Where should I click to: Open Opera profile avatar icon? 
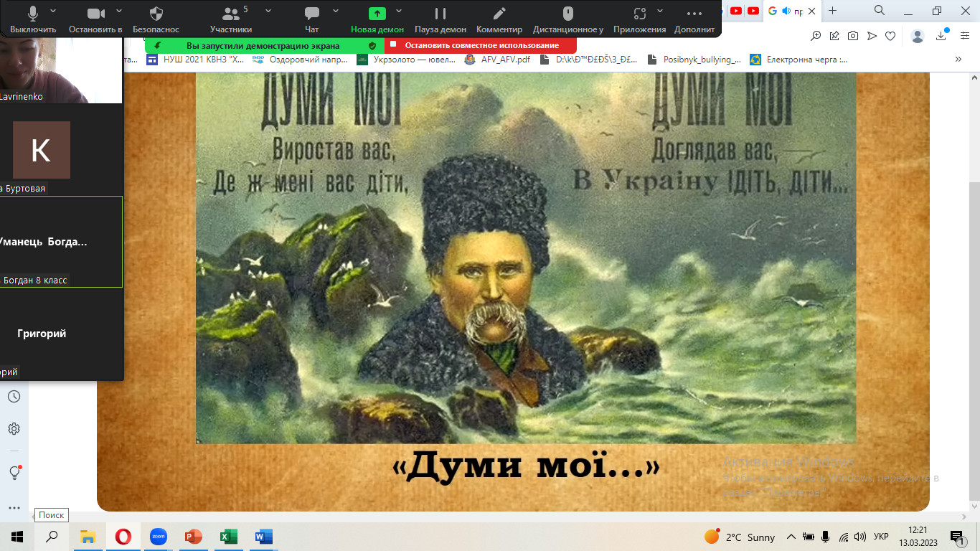coord(918,36)
